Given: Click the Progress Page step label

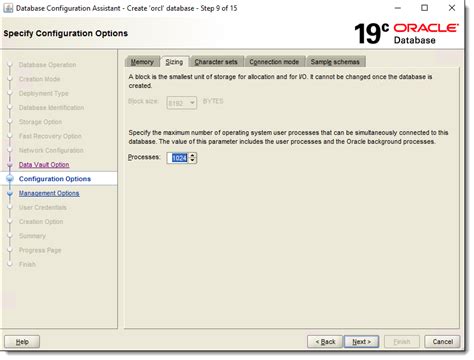Looking at the screenshot, I should click(40, 251).
